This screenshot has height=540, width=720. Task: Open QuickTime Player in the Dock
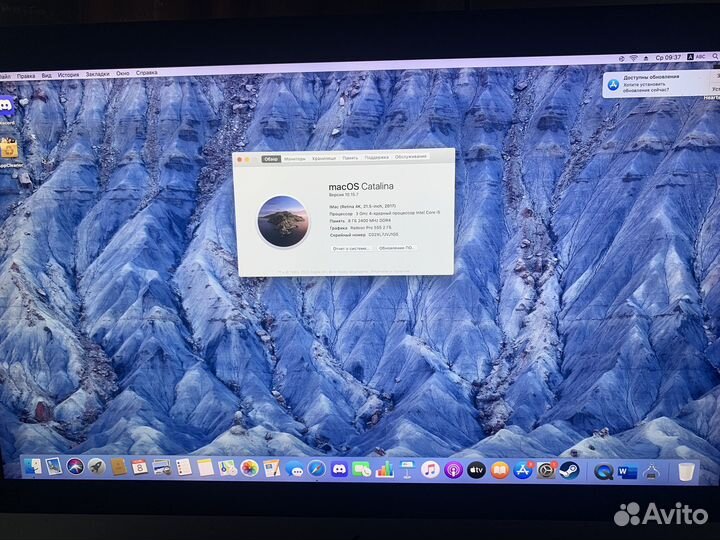[603, 472]
